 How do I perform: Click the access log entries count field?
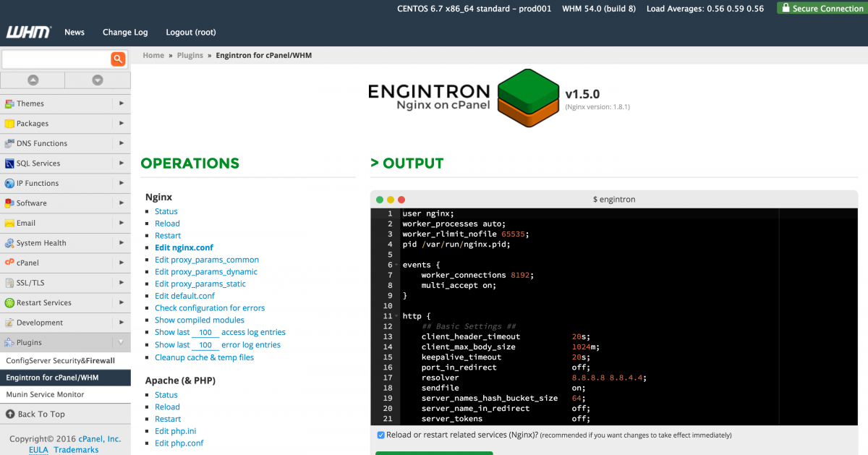click(205, 333)
